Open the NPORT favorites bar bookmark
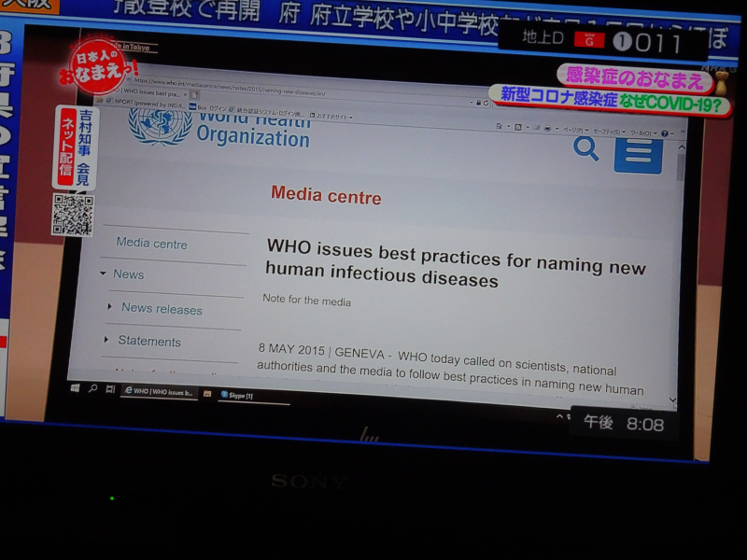 click(x=146, y=103)
